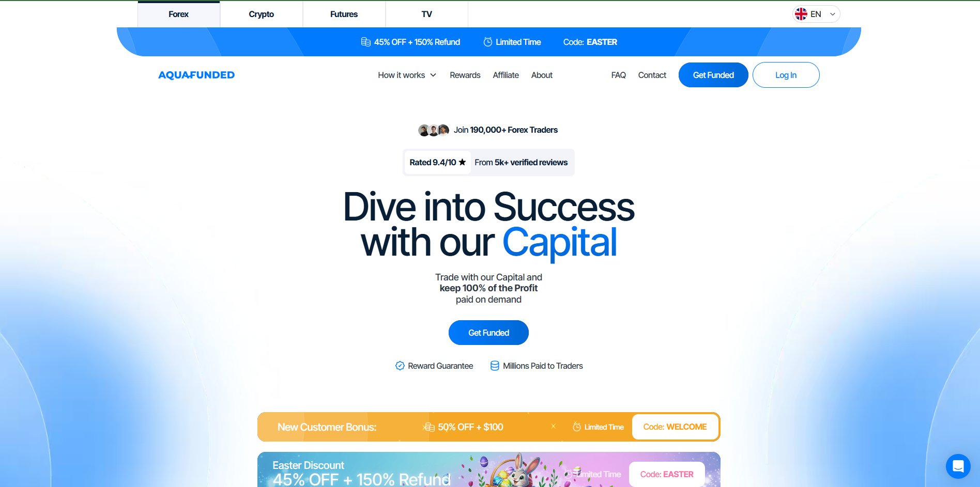The width and height of the screenshot is (980, 487).
Task: Open the Affiliate page link
Action: coord(506,75)
